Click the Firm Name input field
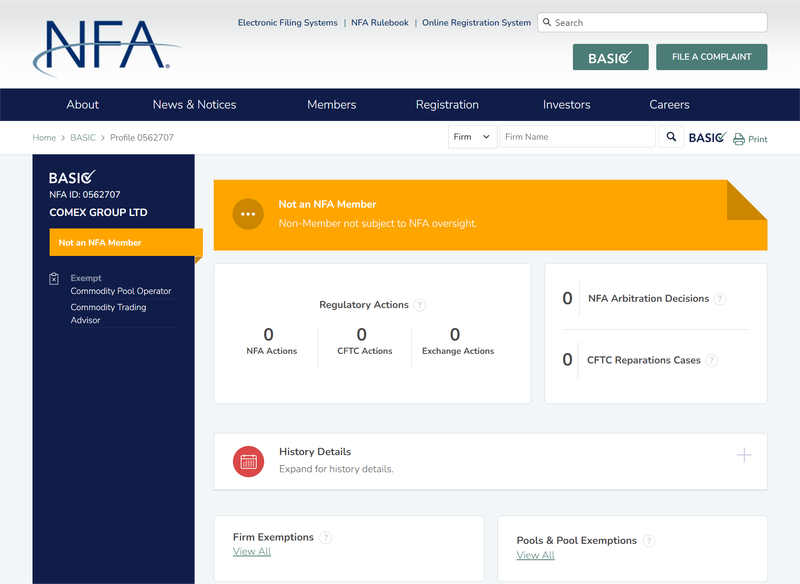 [x=578, y=137]
